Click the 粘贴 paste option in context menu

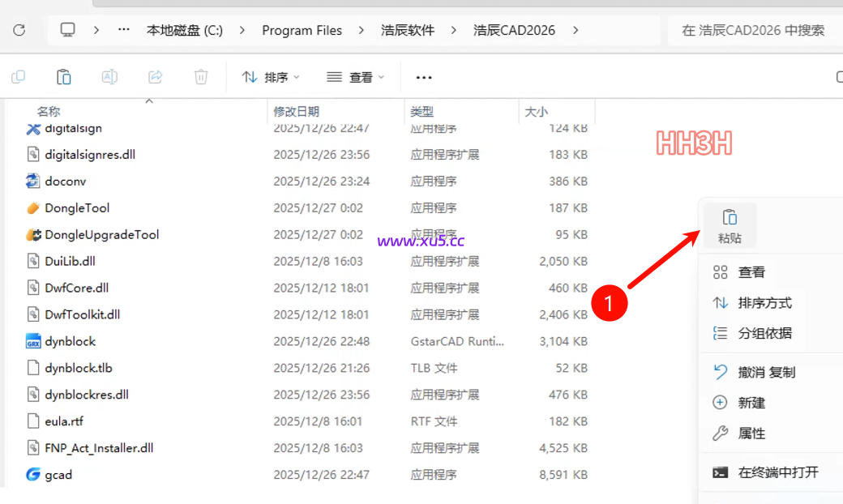click(729, 226)
